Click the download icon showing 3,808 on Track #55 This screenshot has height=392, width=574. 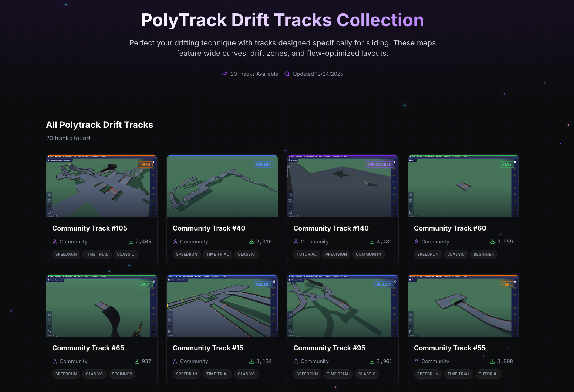pyautogui.click(x=492, y=361)
